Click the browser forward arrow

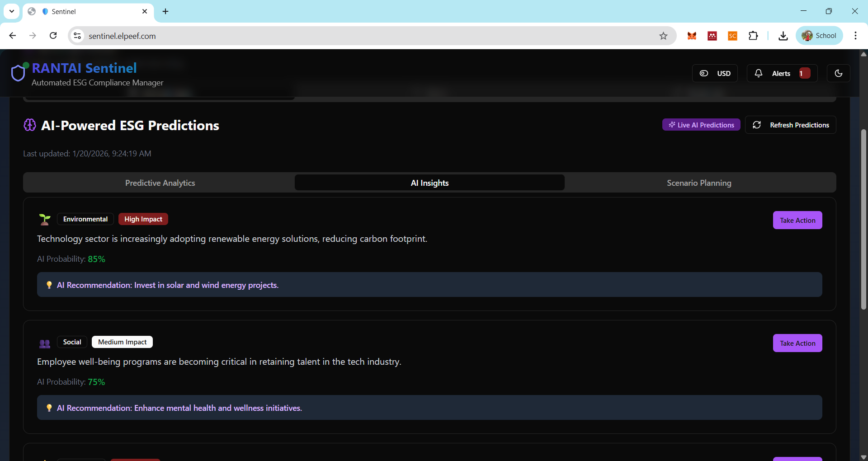(33, 36)
